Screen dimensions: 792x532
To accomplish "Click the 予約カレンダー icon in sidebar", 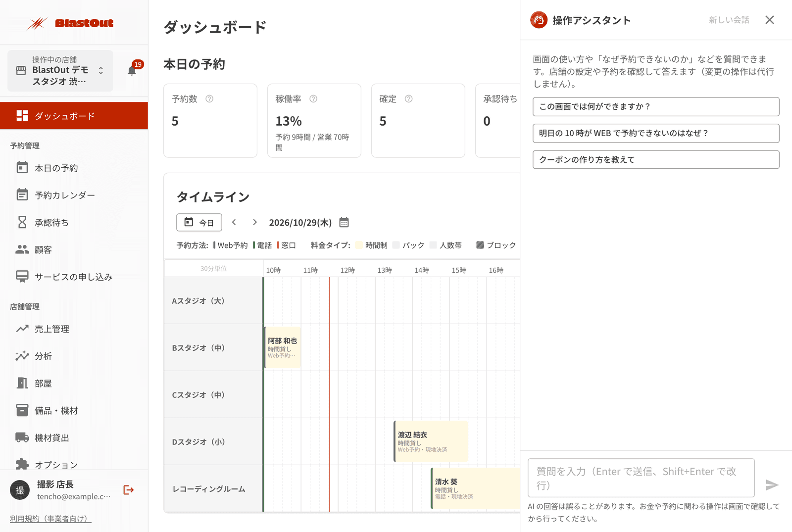I will click(x=22, y=194).
